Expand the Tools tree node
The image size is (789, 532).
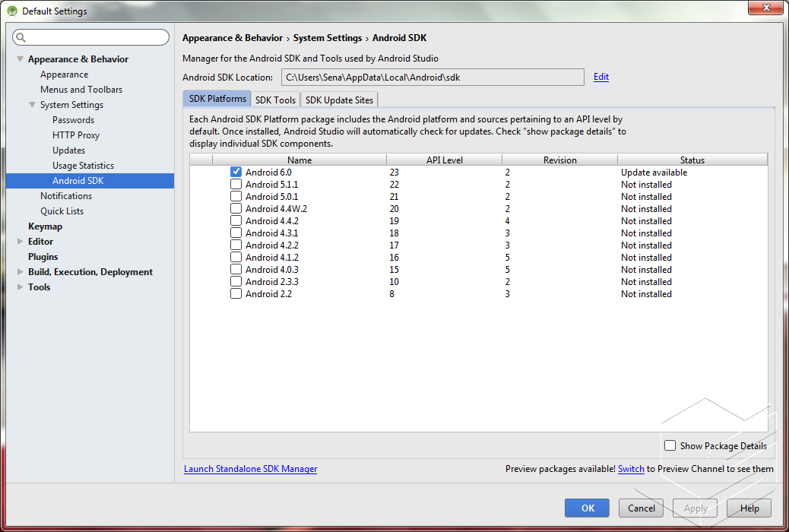coord(20,287)
